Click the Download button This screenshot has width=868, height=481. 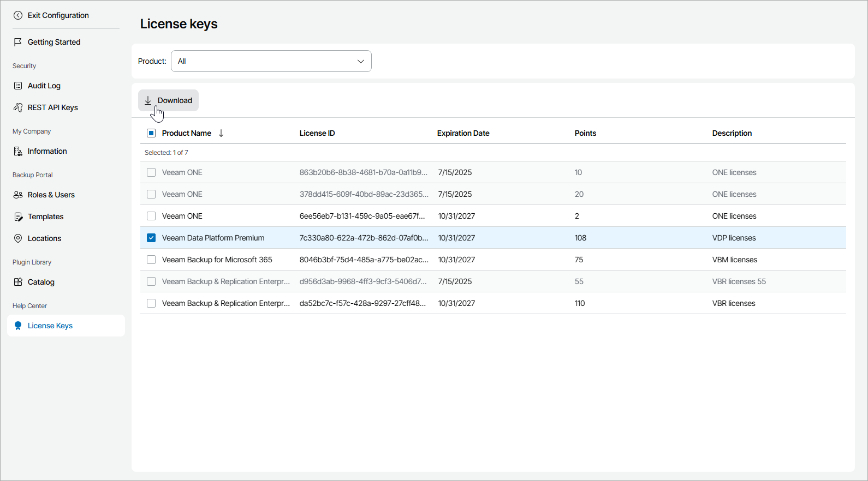pyautogui.click(x=168, y=100)
